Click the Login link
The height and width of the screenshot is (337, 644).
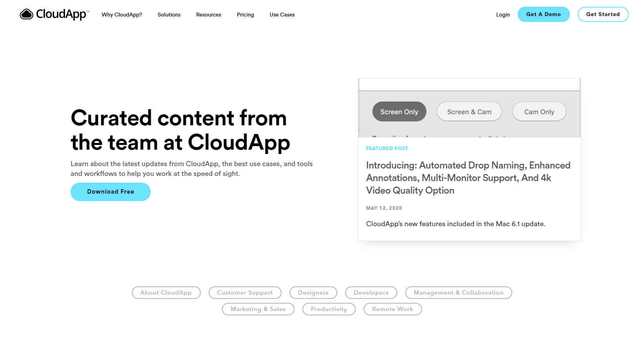click(x=503, y=15)
